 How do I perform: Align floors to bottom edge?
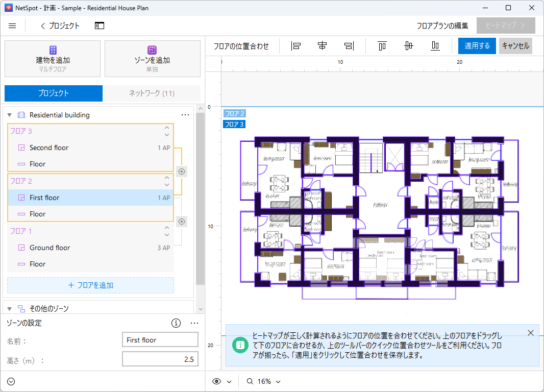click(435, 46)
